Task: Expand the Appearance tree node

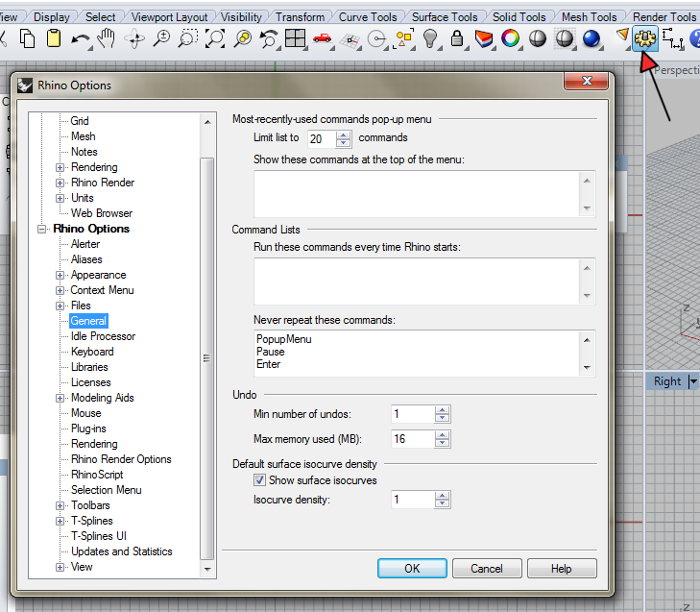Action: pyautogui.click(x=60, y=275)
